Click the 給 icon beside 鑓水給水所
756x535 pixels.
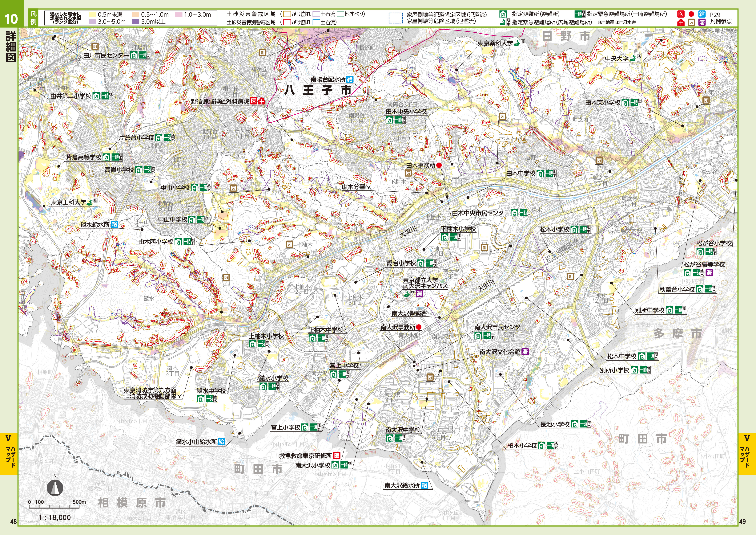pos(114,224)
